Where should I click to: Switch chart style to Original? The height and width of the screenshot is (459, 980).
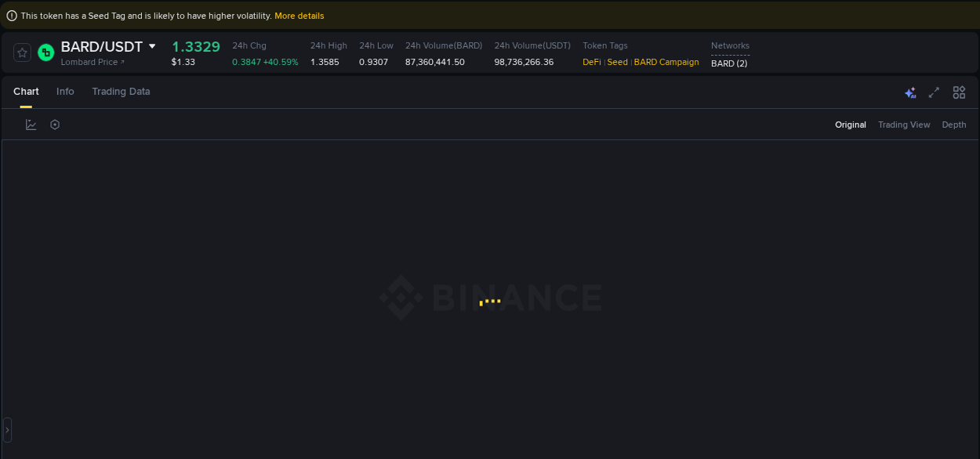(x=850, y=125)
